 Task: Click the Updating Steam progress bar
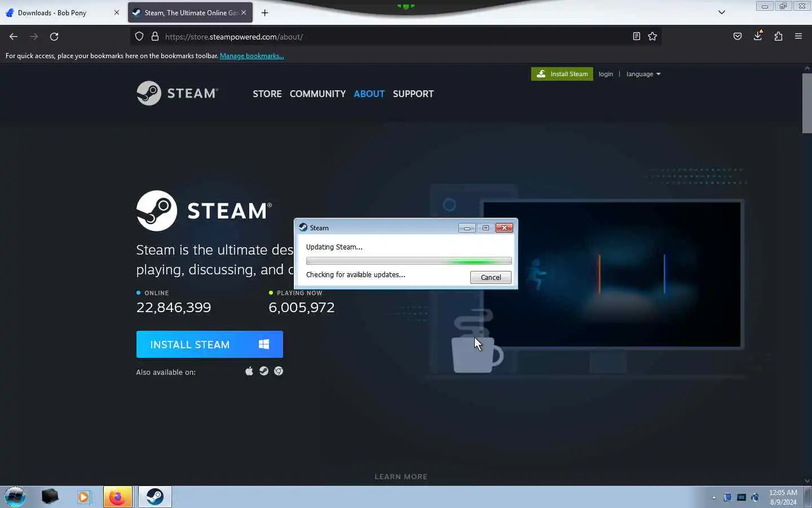[409, 261]
